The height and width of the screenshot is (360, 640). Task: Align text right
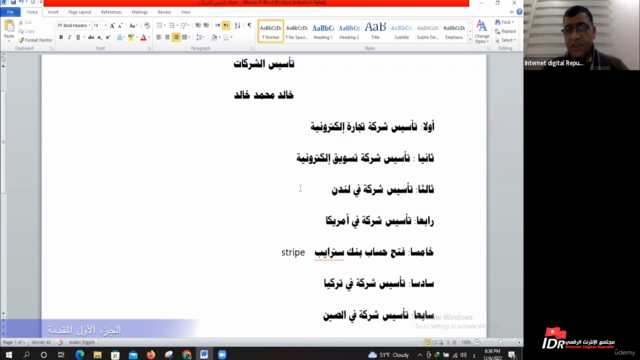176,37
